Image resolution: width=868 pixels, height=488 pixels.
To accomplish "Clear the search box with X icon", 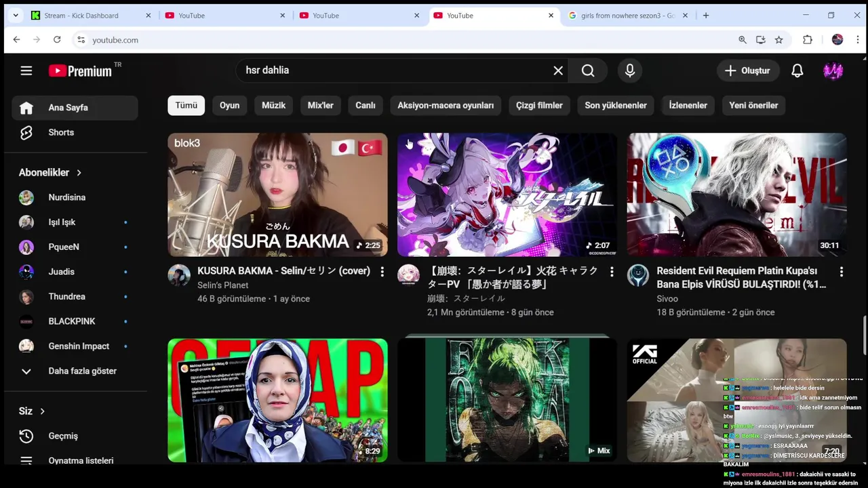I will (558, 70).
